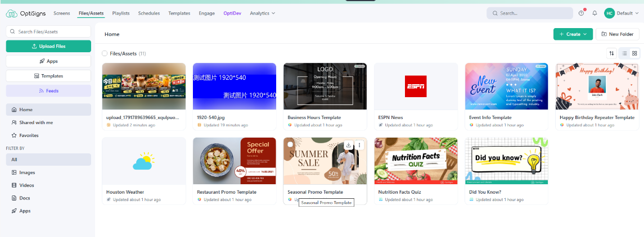Screen dimensions: 644x237
Task: Switch to list view icon
Action: [x=624, y=53]
